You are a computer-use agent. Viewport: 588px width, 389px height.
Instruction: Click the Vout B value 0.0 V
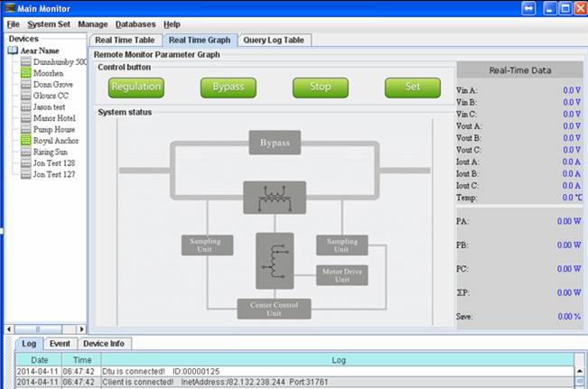click(x=572, y=138)
